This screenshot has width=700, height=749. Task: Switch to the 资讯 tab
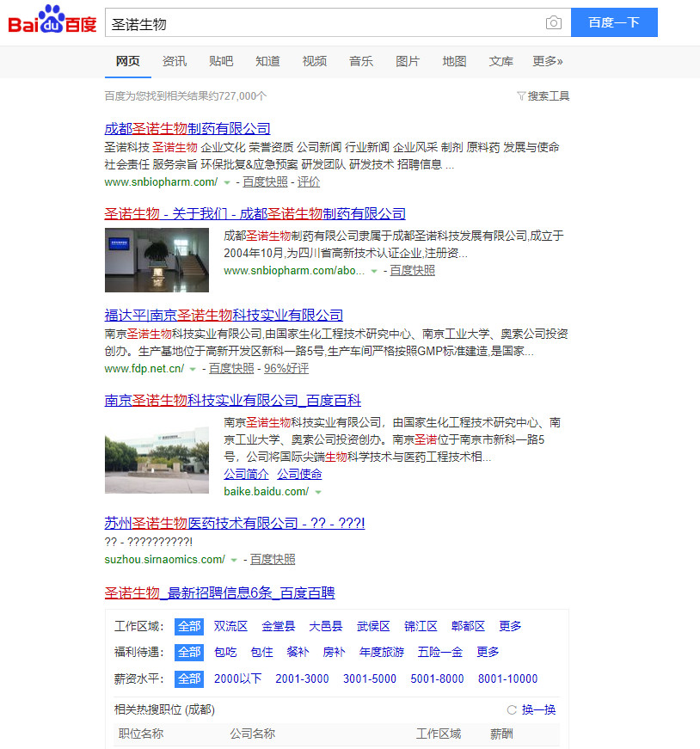(x=175, y=61)
